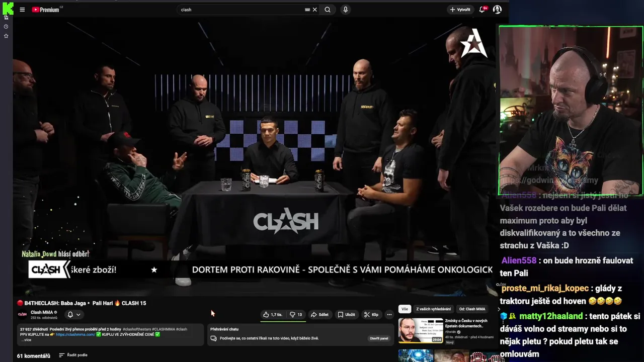Like the video with 1,7 tis. thumbs-up
Image resolution: width=644 pixels, height=362 pixels.
tap(273, 315)
